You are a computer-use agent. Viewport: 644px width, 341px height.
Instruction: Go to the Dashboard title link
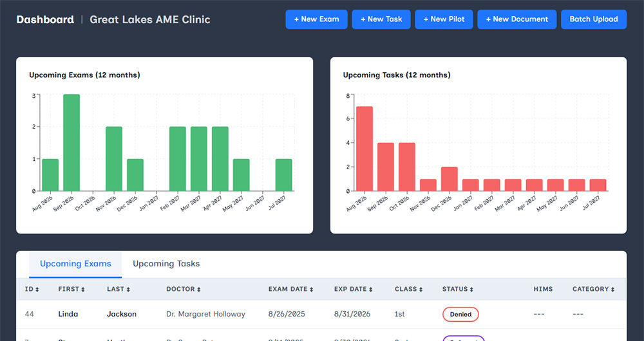45,19
